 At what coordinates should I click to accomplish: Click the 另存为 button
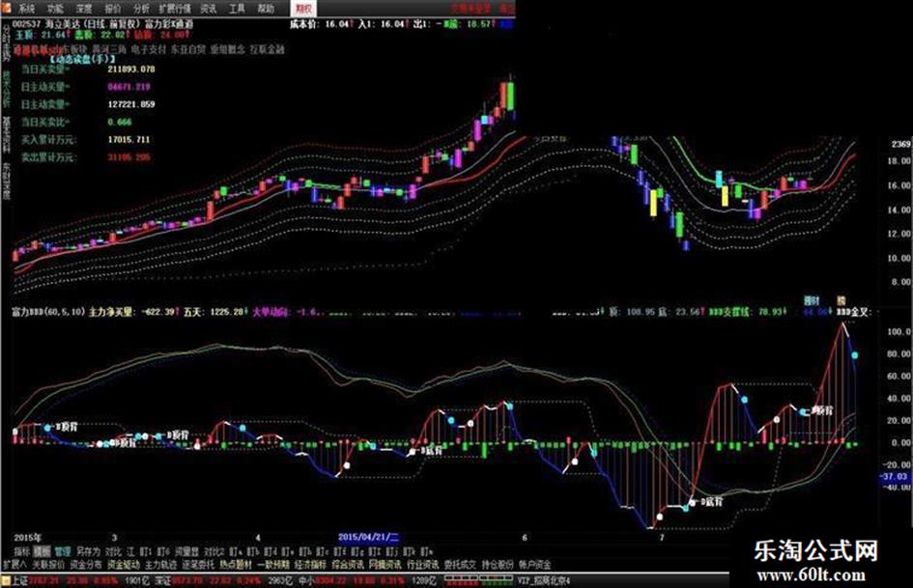pyautogui.click(x=88, y=551)
